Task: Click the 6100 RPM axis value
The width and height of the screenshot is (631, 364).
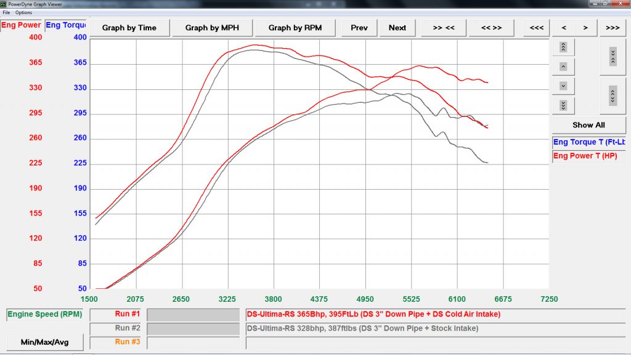Action: click(457, 299)
